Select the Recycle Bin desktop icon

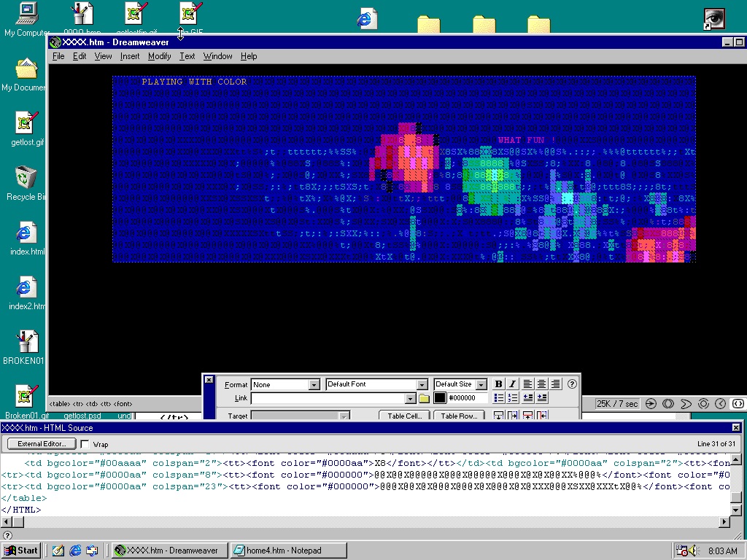(24, 183)
